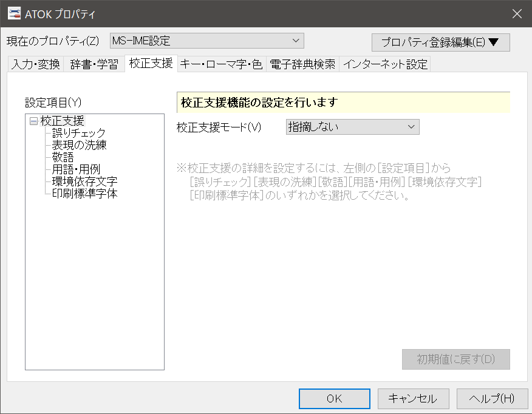Screen dimensions: 532x414
Task: Click the 設定項目(Y) label
Action: tap(53, 103)
